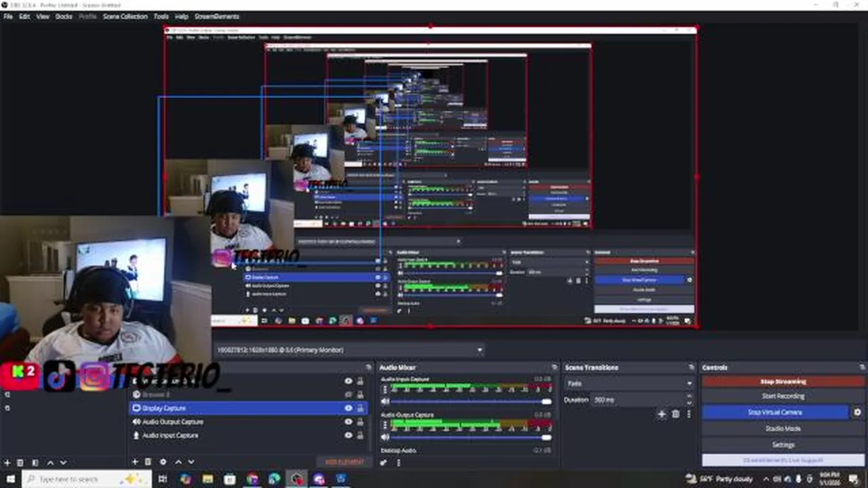
Task: Decrease transition Duration with down arrow
Action: (x=690, y=403)
